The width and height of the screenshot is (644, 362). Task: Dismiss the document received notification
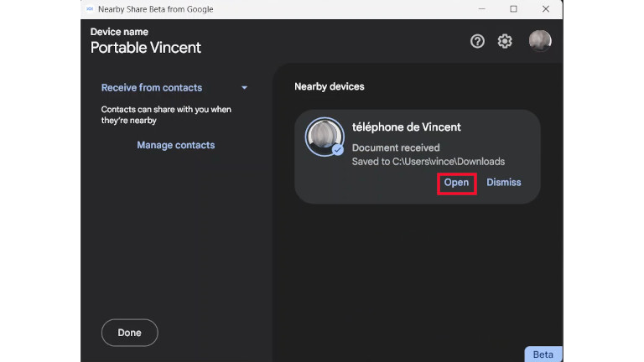(x=503, y=183)
